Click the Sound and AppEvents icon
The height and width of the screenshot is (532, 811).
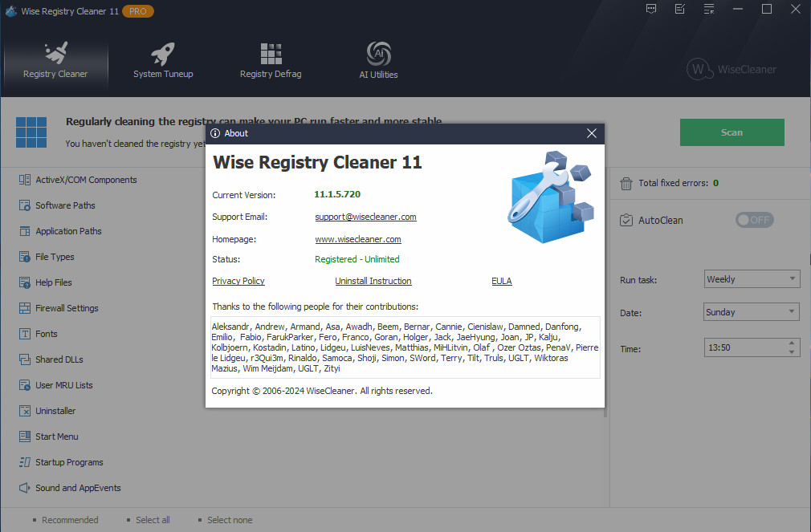coord(25,488)
